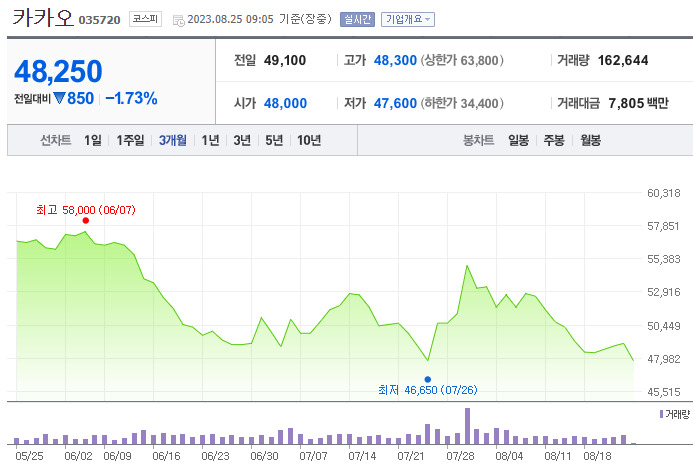The image size is (693, 470).
Task: Click the 시가 value 48,000
Action: [286, 103]
